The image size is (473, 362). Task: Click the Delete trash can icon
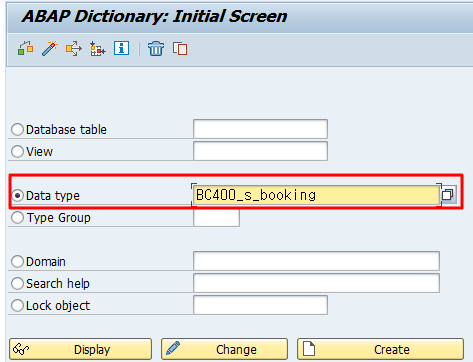coord(156,49)
